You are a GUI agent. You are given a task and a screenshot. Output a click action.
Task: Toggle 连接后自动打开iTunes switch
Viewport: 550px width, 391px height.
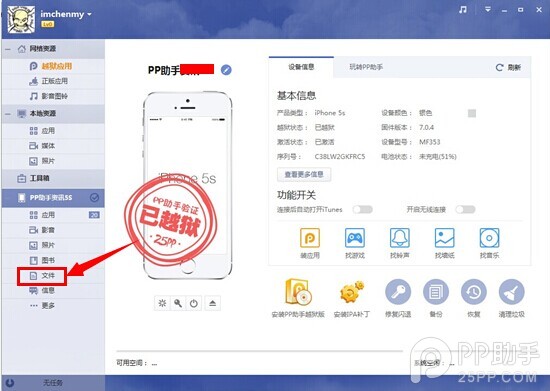[363, 210]
